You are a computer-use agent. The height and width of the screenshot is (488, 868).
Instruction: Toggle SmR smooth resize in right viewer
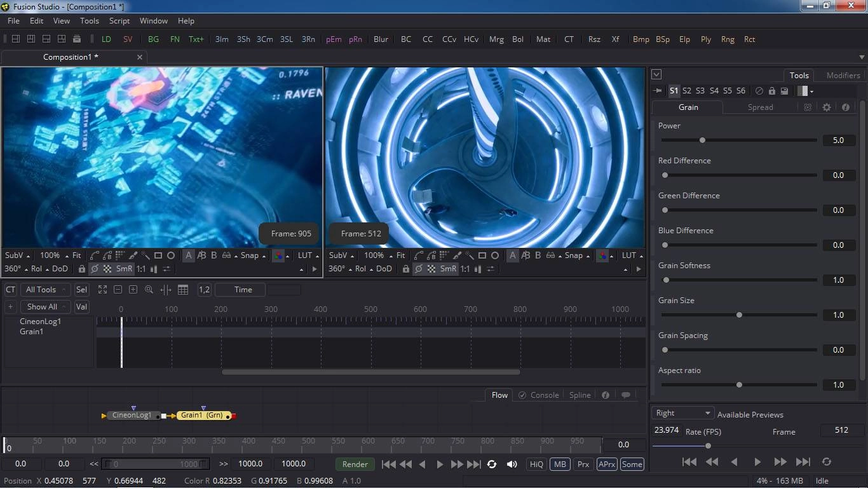point(448,269)
